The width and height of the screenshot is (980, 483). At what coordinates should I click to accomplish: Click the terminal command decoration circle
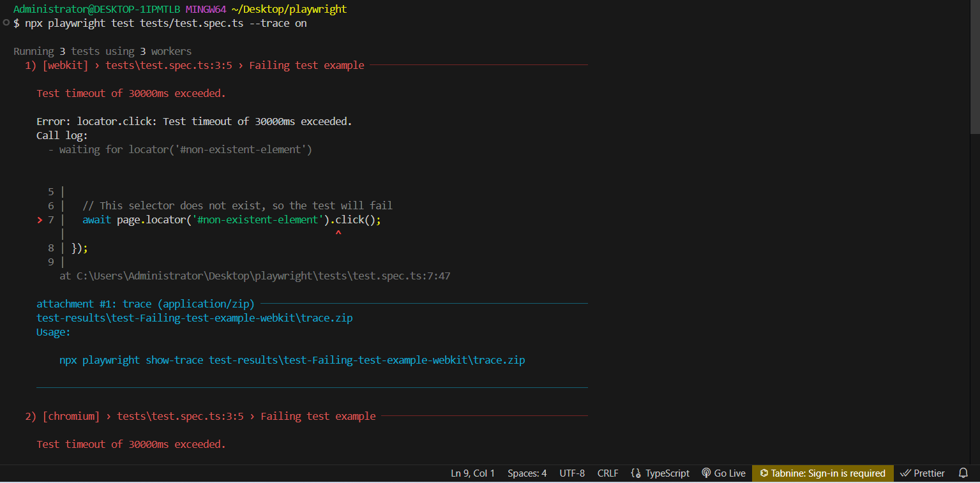point(6,23)
